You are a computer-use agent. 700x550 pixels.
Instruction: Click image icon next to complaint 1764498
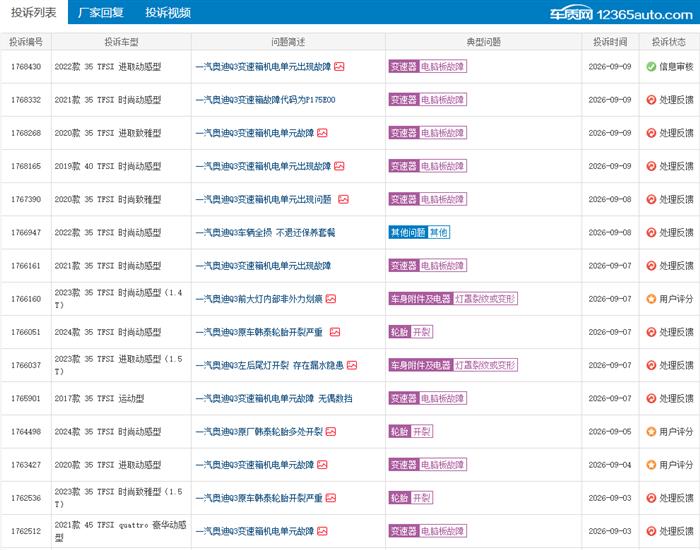point(331,432)
